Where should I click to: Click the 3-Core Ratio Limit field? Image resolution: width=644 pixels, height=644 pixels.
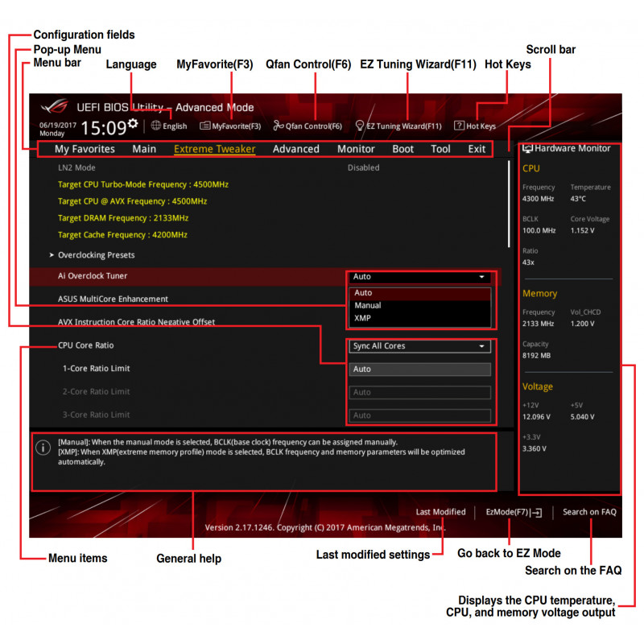419,415
